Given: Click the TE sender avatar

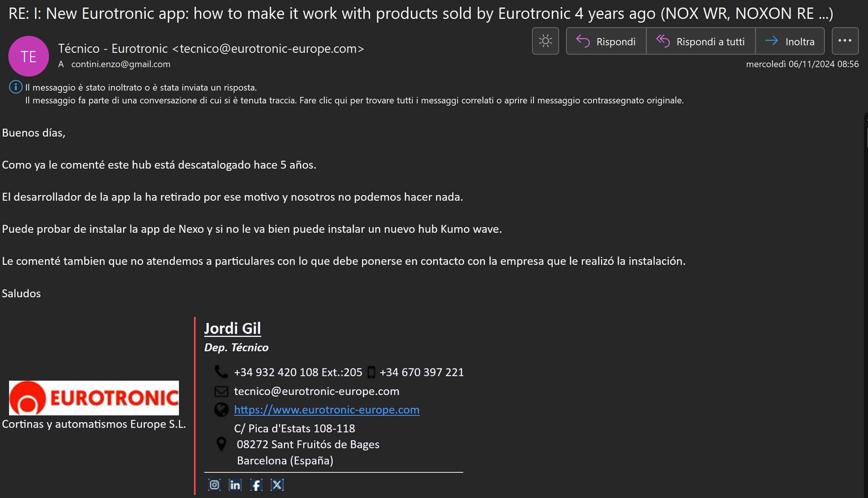Looking at the screenshot, I should tap(28, 56).
